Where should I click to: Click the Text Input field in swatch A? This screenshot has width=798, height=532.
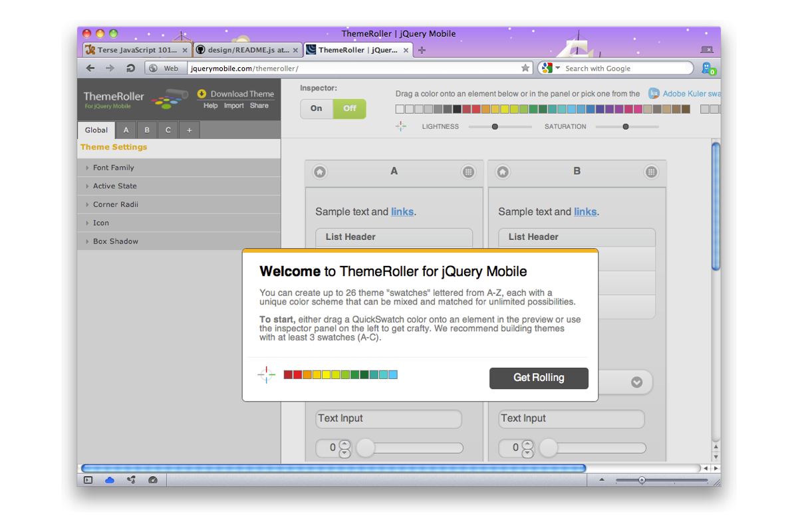coord(388,419)
